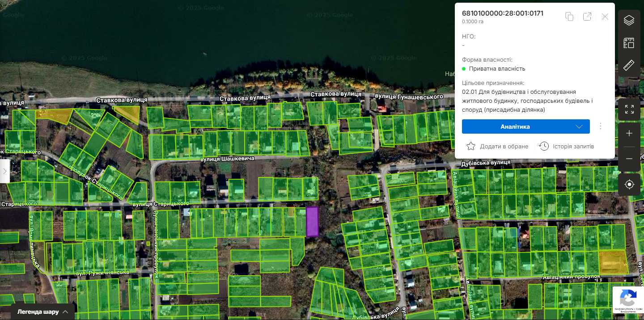This screenshot has width=644, height=320.
Task: Toggle fullscreen map view
Action: 629,109
